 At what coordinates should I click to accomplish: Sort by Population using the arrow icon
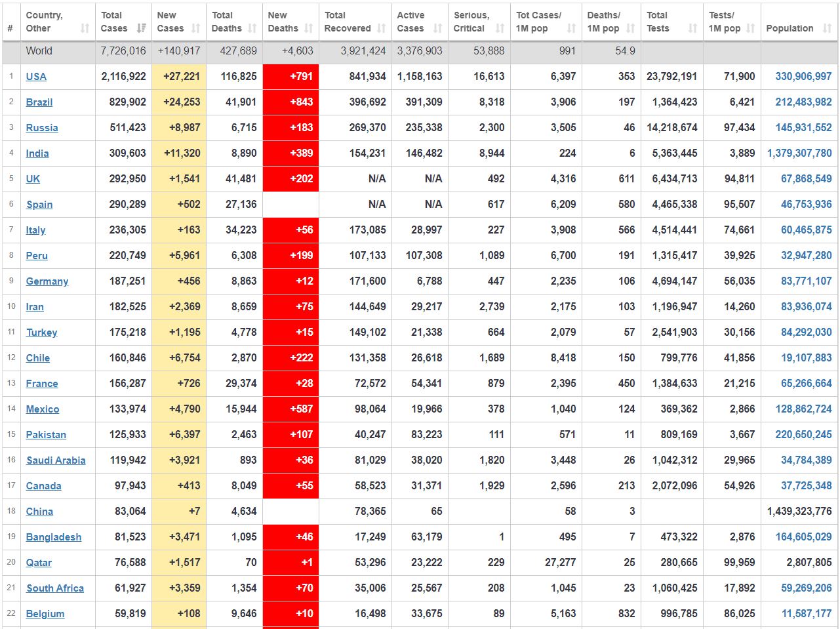827,28
